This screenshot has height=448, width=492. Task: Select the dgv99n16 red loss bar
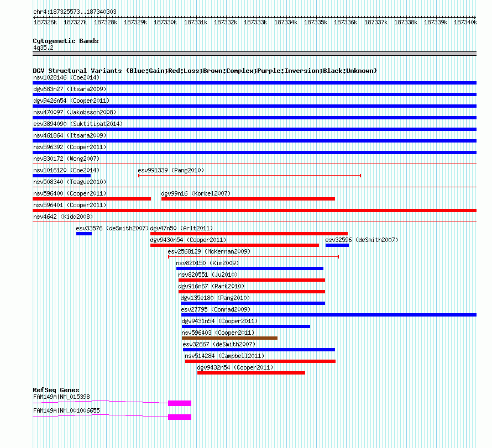pyautogui.click(x=248, y=199)
